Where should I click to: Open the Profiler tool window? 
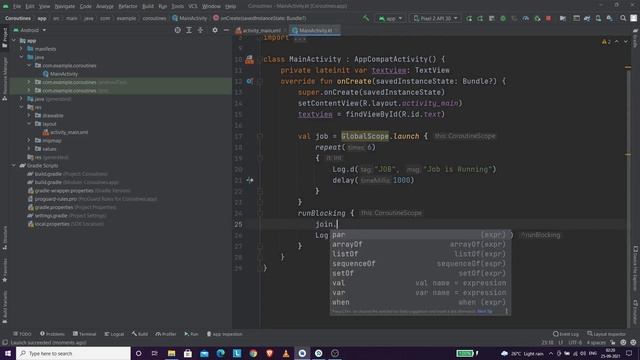coord(165,334)
